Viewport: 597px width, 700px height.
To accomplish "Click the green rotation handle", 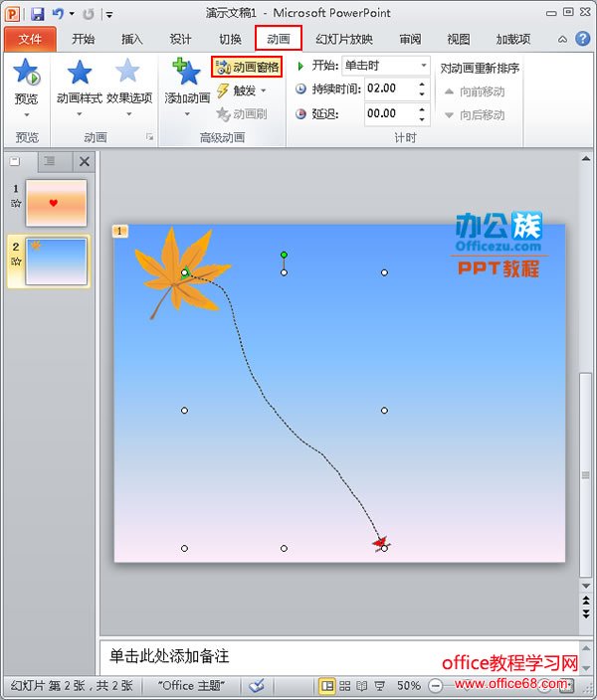I will [x=284, y=255].
